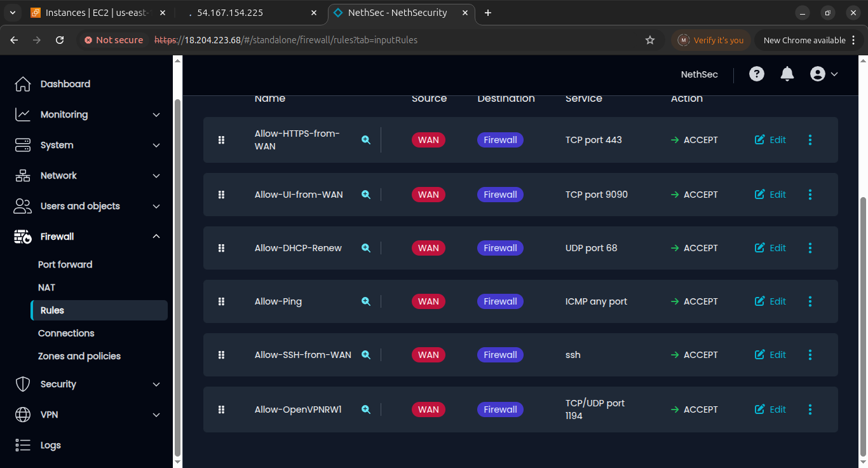
Task: Expand the System sidebar section
Action: 88,145
